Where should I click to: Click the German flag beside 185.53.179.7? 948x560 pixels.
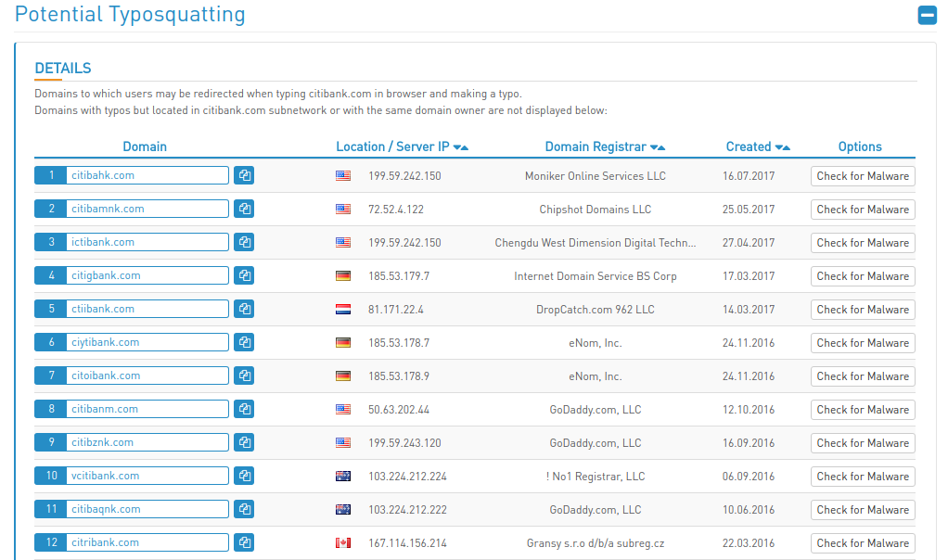point(343,276)
